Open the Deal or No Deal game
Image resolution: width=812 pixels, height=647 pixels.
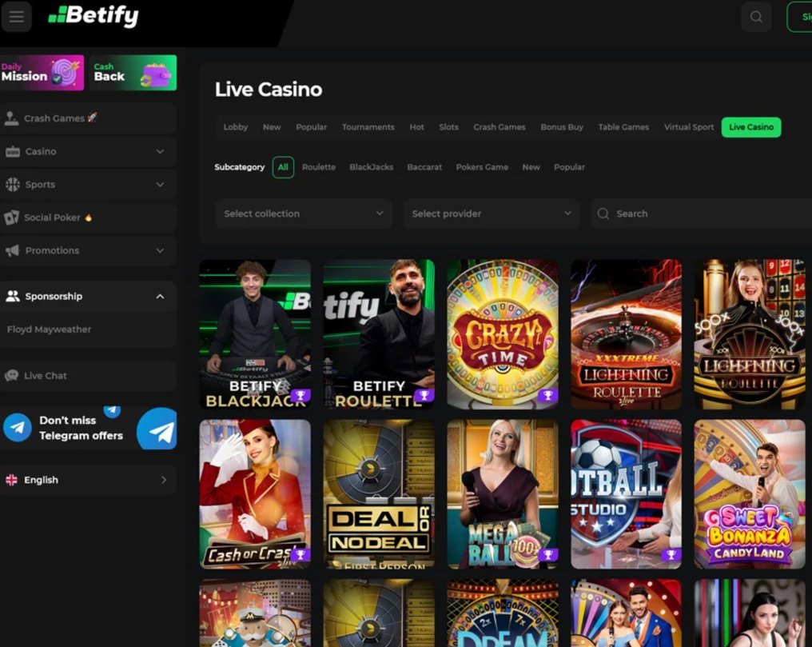(x=379, y=494)
